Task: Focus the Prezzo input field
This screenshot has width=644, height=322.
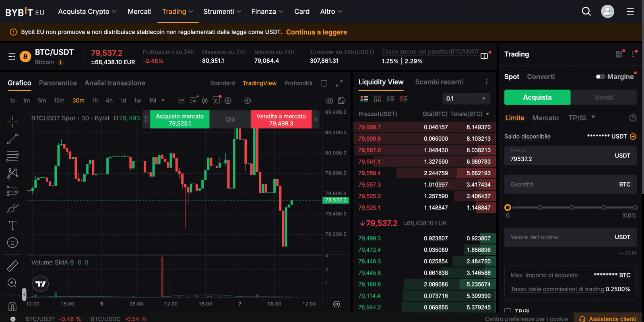Action: point(570,156)
